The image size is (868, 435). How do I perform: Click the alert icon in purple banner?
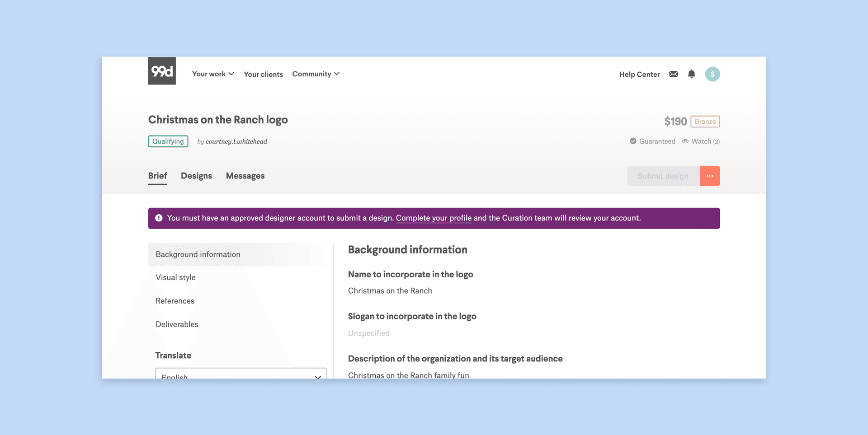click(159, 218)
